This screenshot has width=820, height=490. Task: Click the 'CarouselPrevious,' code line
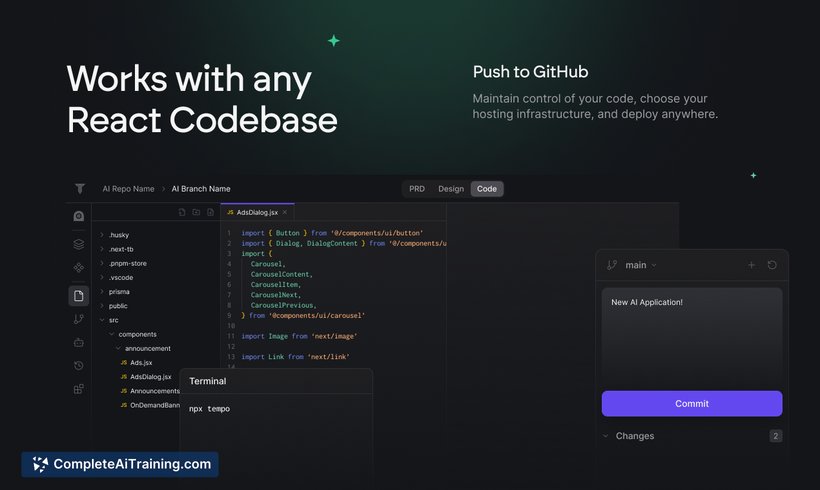tap(283, 305)
